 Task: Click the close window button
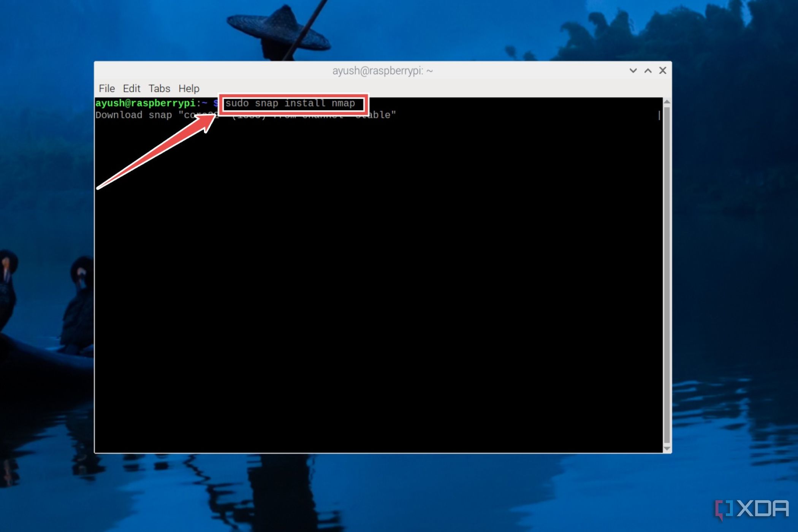663,70
